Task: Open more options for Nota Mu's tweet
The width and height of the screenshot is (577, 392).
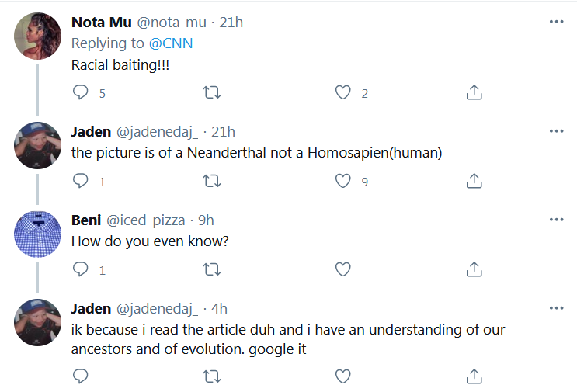Action: tap(556, 22)
